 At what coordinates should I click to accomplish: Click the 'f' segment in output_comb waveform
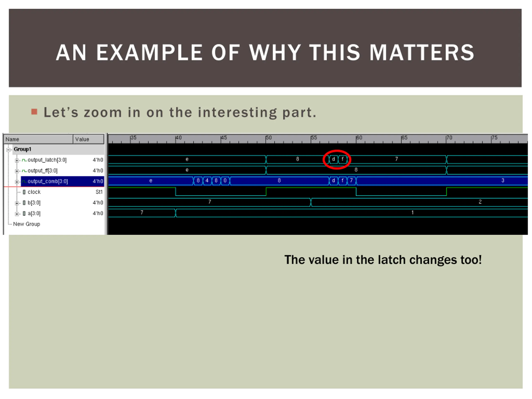tap(343, 181)
